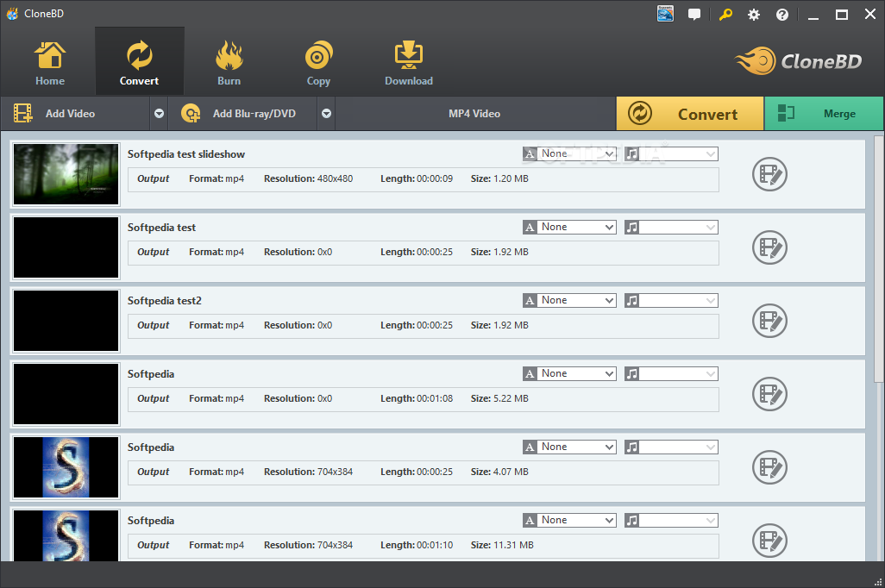
Task: Click the title text Softpedia test slideshow
Action: 186,154
